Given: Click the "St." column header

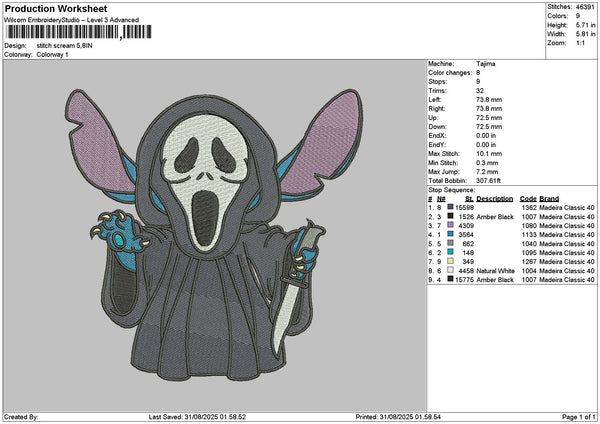Looking at the screenshot, I should [469, 199].
